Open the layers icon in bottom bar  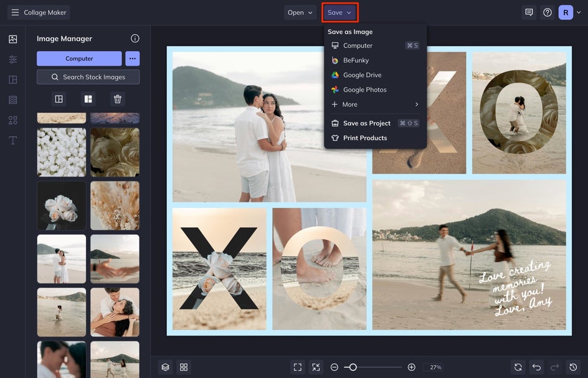point(165,367)
